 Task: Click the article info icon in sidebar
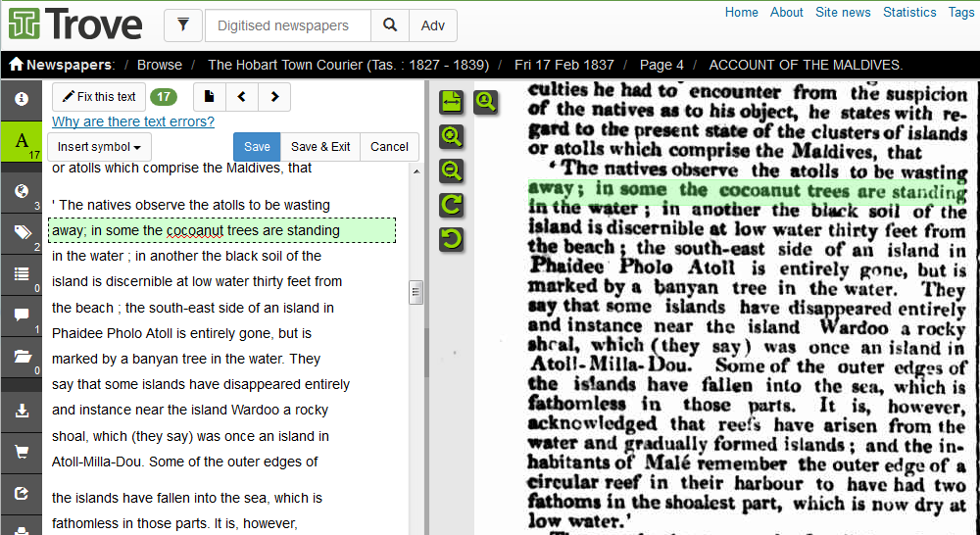[21, 99]
